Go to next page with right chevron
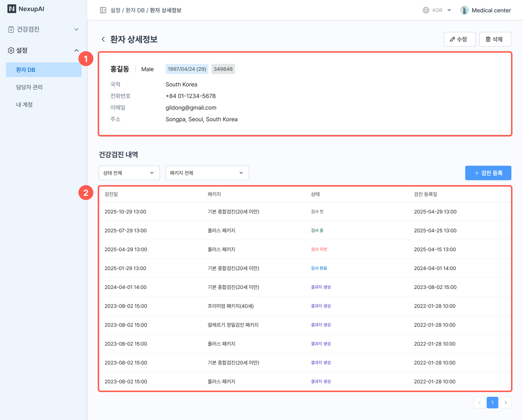The image size is (523, 420). tap(506, 403)
